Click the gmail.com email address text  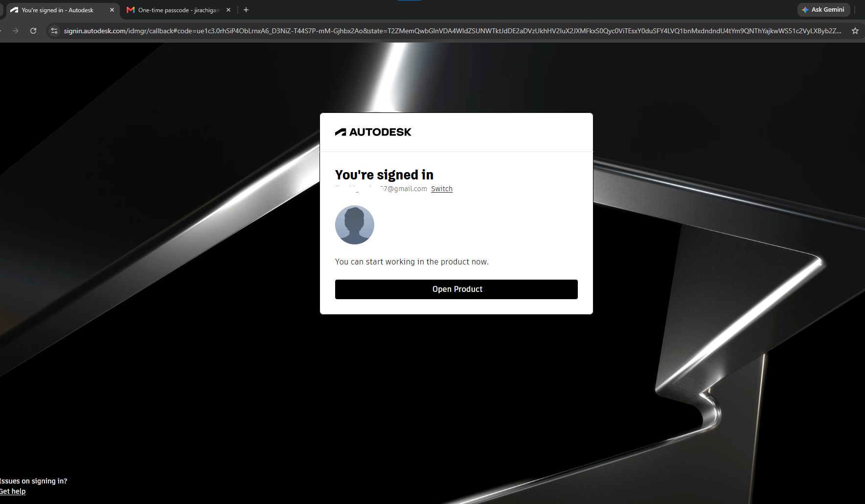click(381, 189)
